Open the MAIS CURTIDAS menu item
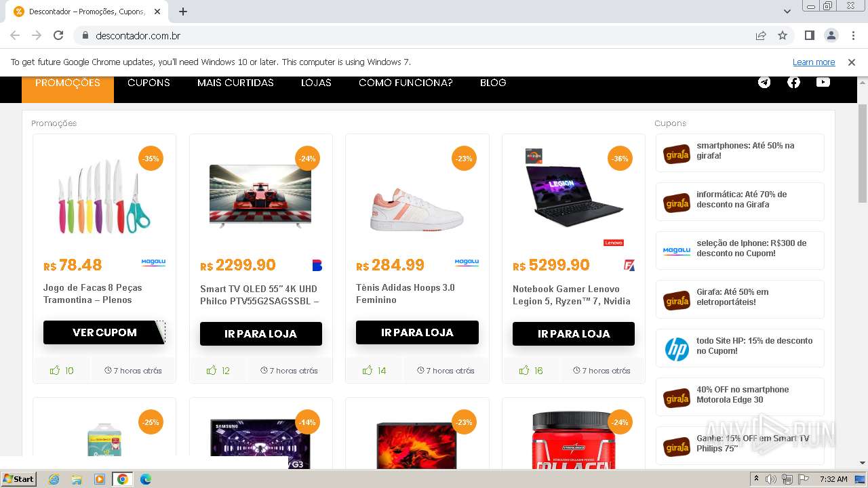The width and height of the screenshot is (868, 488). 235,83
